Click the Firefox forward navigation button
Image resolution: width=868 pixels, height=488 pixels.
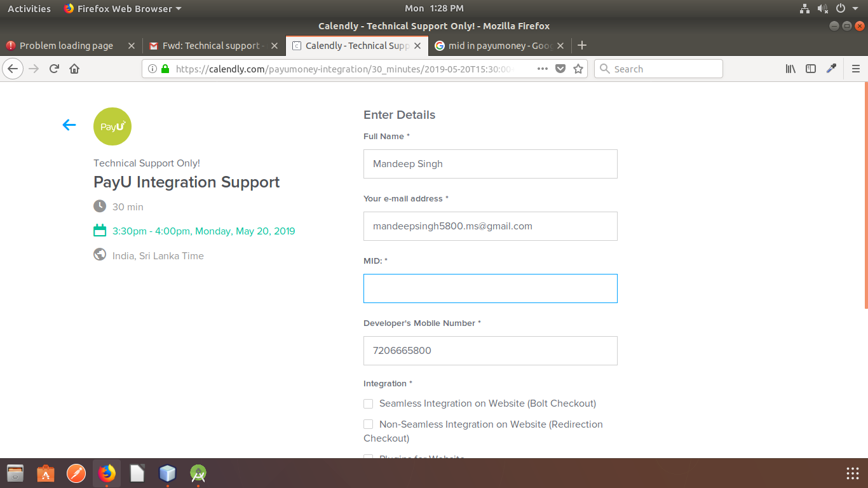point(34,69)
